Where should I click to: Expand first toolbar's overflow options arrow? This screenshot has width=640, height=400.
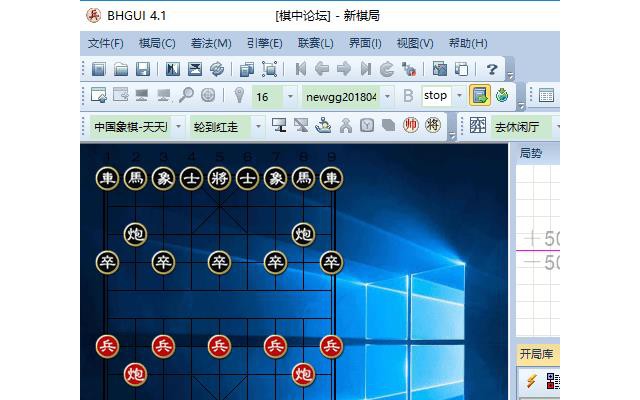[x=510, y=76]
